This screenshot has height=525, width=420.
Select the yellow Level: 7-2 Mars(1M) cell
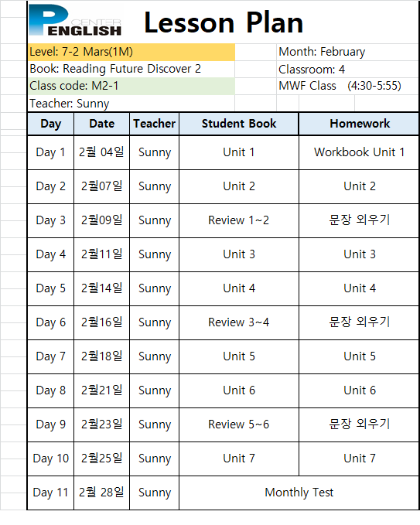(131, 52)
